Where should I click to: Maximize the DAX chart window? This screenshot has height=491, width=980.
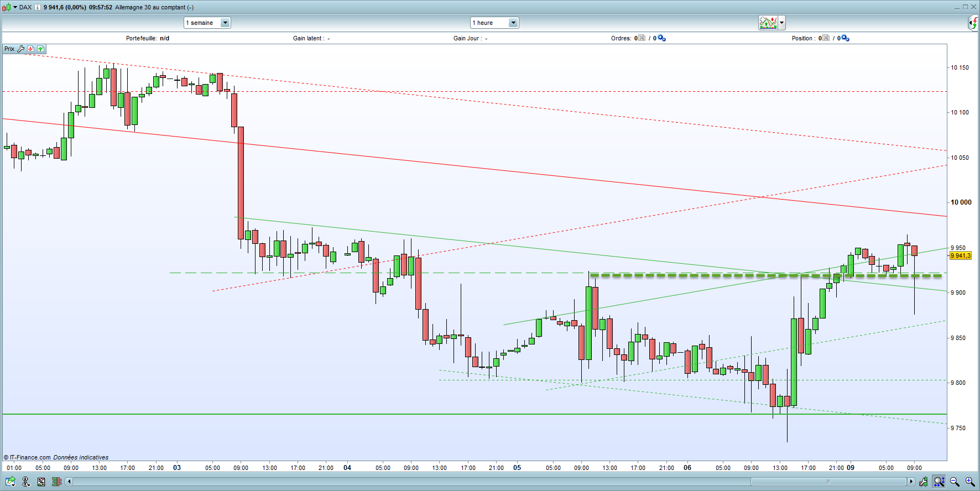point(965,7)
